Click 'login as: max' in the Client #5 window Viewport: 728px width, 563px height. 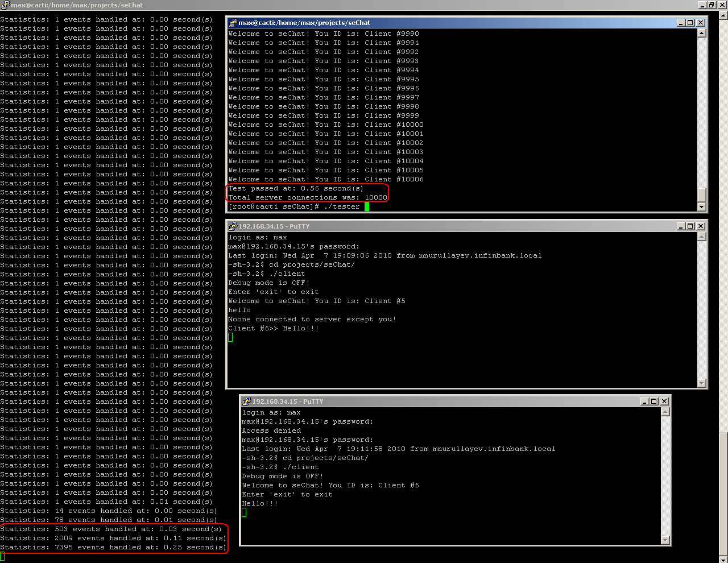click(x=258, y=237)
